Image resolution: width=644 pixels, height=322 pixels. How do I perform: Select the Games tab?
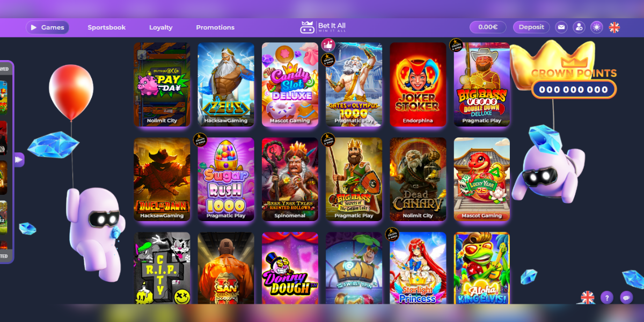(x=47, y=27)
